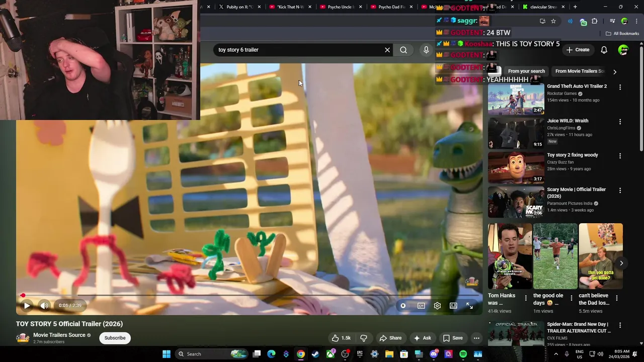Show more suggestion chips with the arrow
Viewport: 644px width, 362px height.
tap(614, 72)
